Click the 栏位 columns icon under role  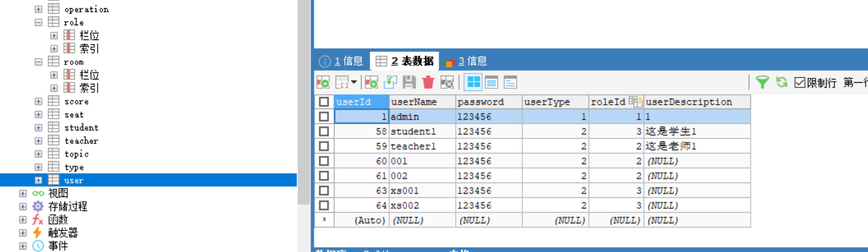coord(70,35)
